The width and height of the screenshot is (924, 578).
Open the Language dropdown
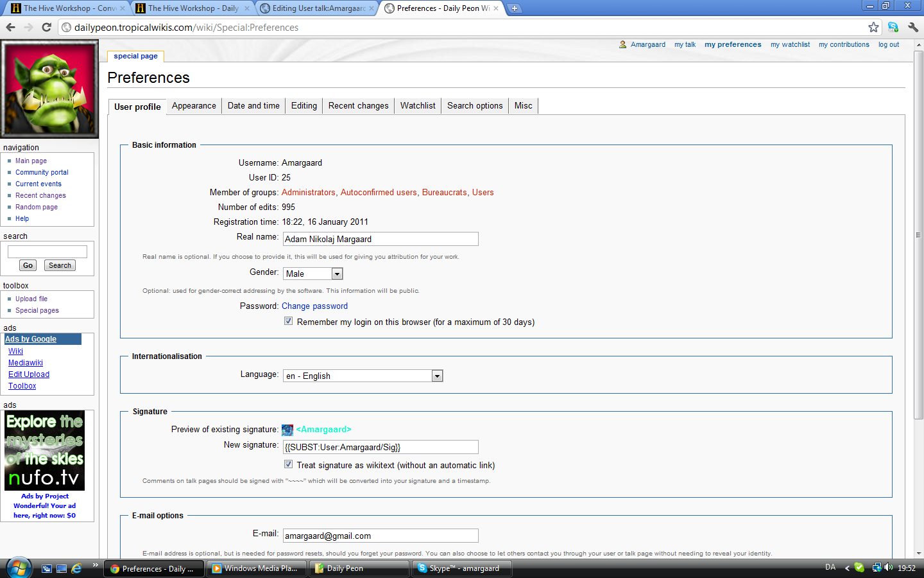(x=363, y=376)
